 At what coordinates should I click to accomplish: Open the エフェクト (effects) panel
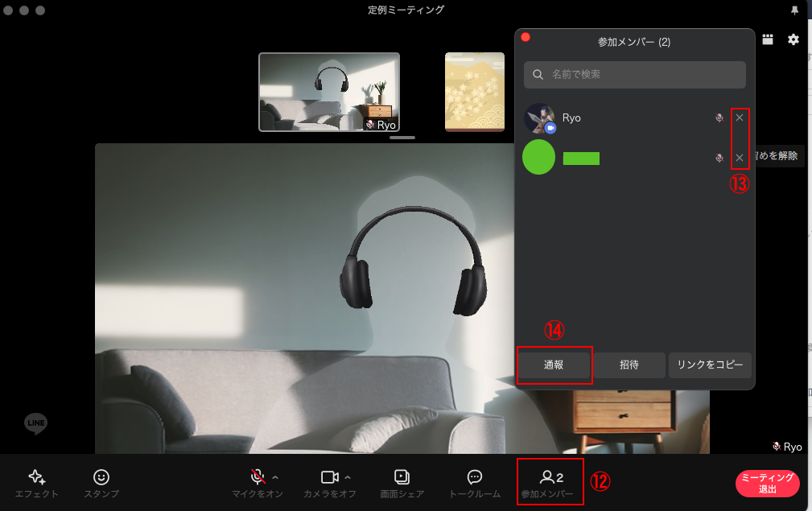[x=35, y=481]
